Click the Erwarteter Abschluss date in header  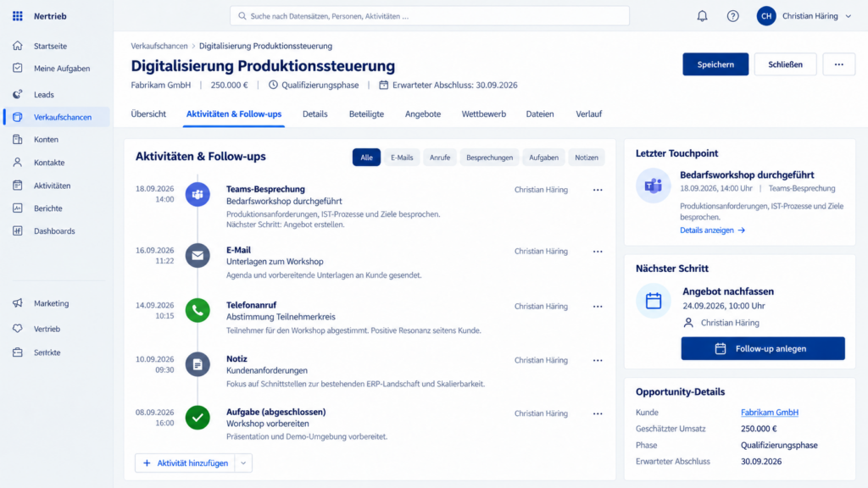pyautogui.click(x=454, y=86)
